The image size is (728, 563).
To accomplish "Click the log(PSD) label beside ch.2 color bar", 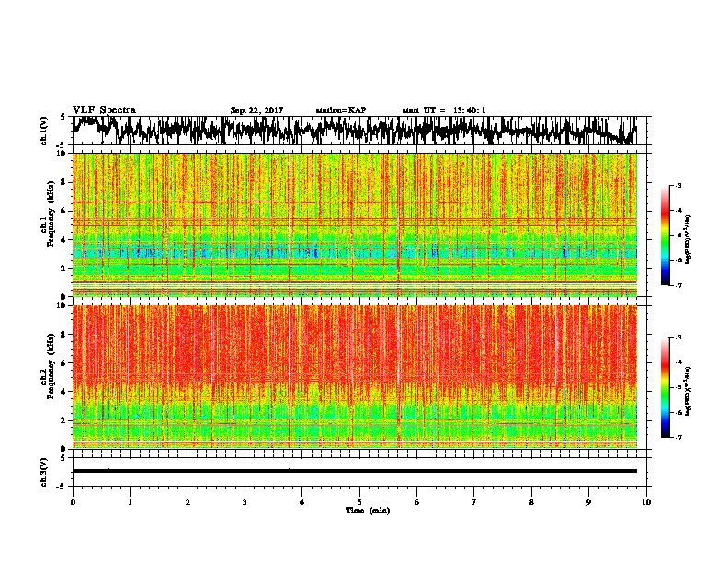I will [x=688, y=391].
